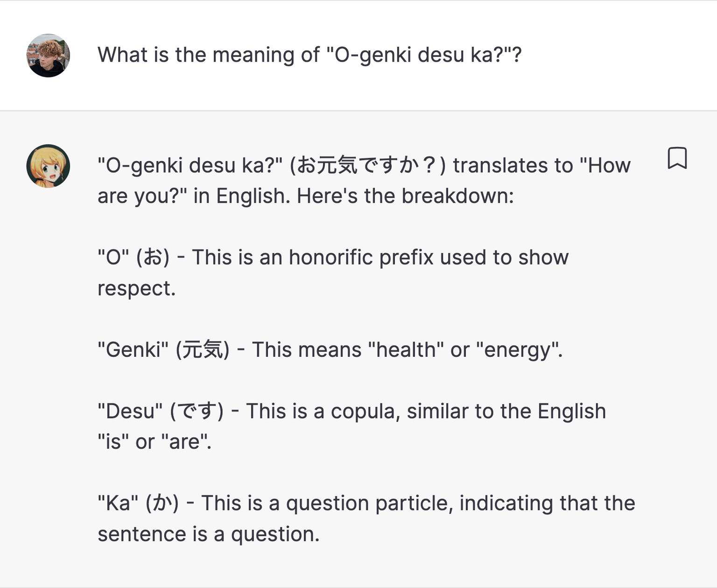The image size is (717, 588).
Task: Click the kanji 元気 after "Genki"
Action: pos(202,350)
